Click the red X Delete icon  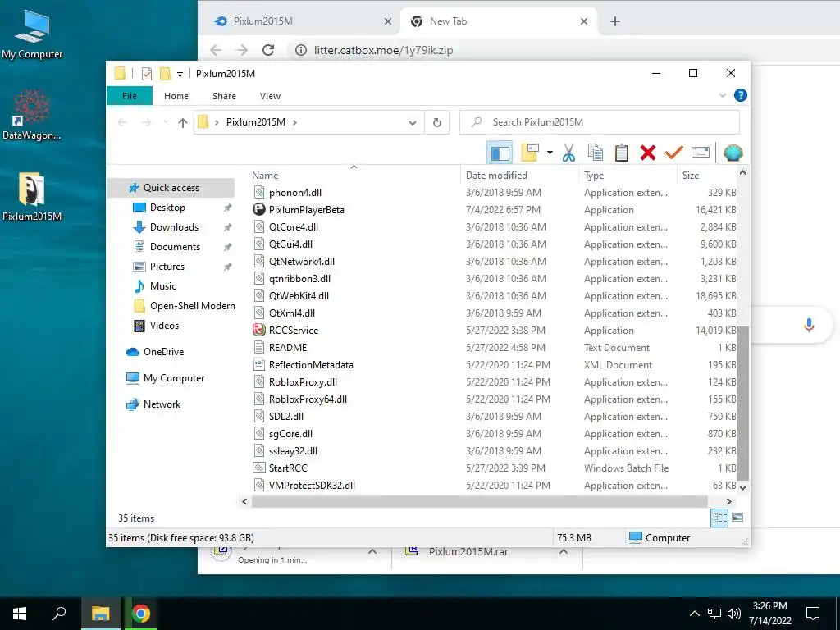tap(648, 153)
